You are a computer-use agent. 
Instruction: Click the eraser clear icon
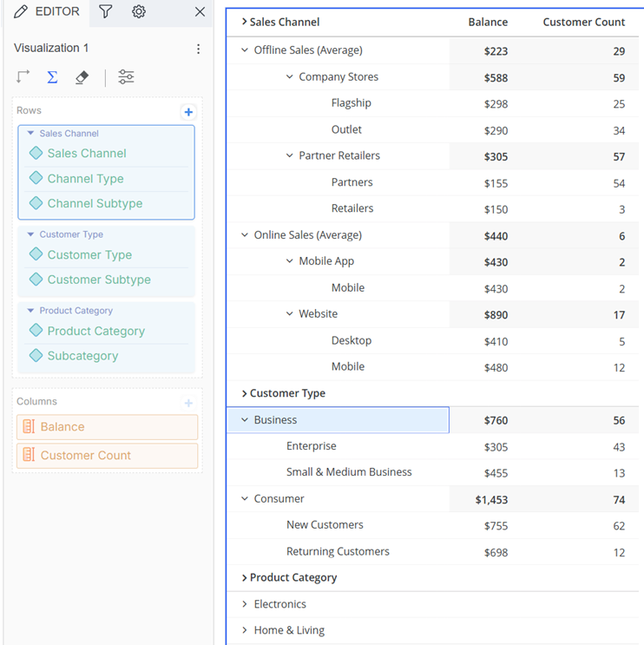point(82,77)
